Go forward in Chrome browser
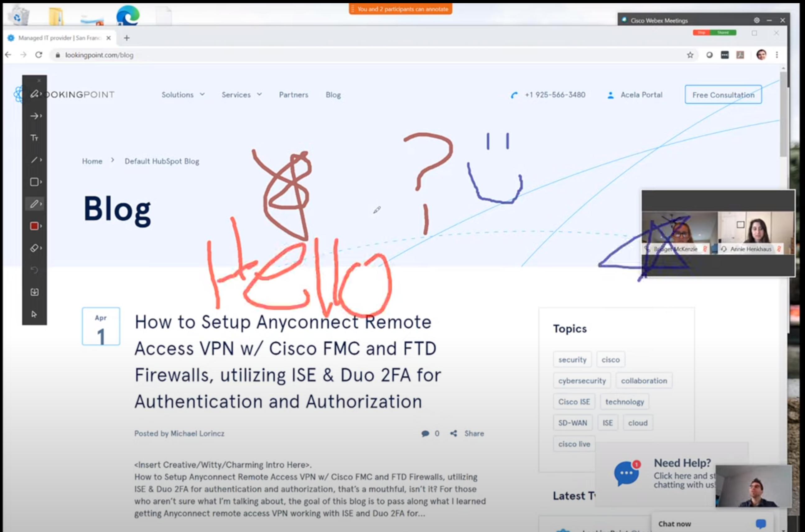 click(23, 55)
